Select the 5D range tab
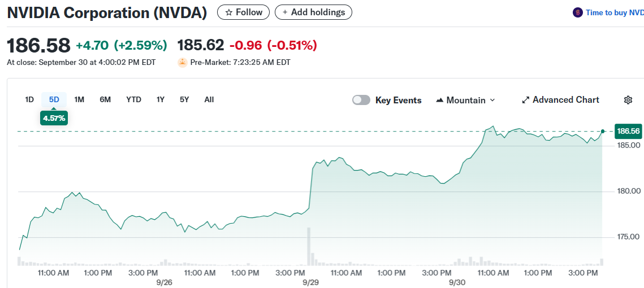The height and width of the screenshot is (288, 644). 54,99
